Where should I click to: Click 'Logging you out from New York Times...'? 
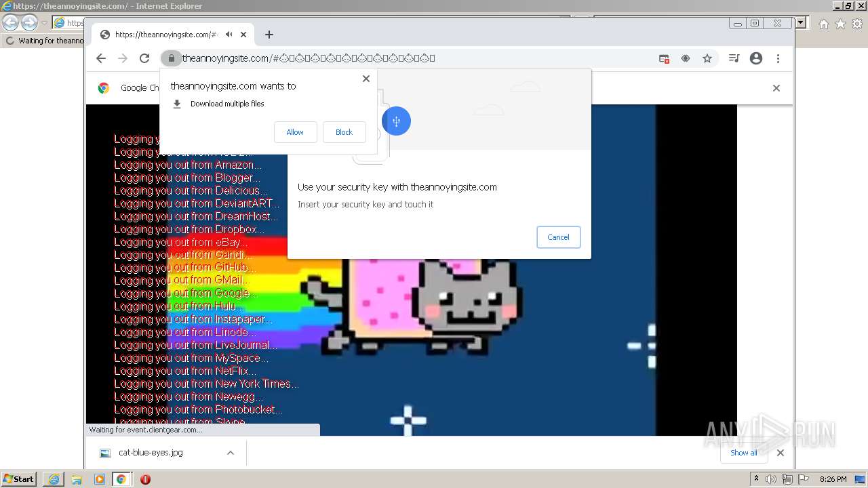pos(206,384)
